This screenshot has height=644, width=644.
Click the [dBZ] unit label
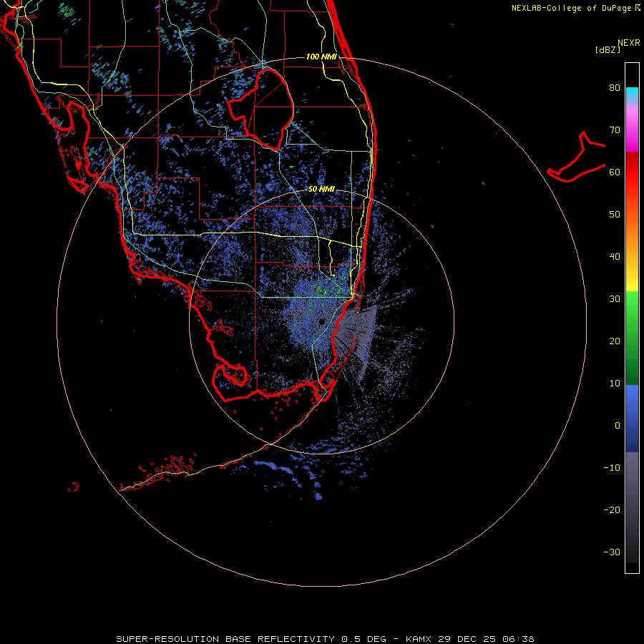tap(608, 49)
